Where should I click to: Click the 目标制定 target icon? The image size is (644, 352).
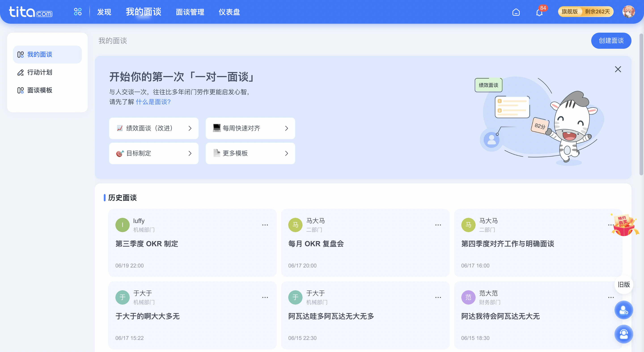pos(120,153)
